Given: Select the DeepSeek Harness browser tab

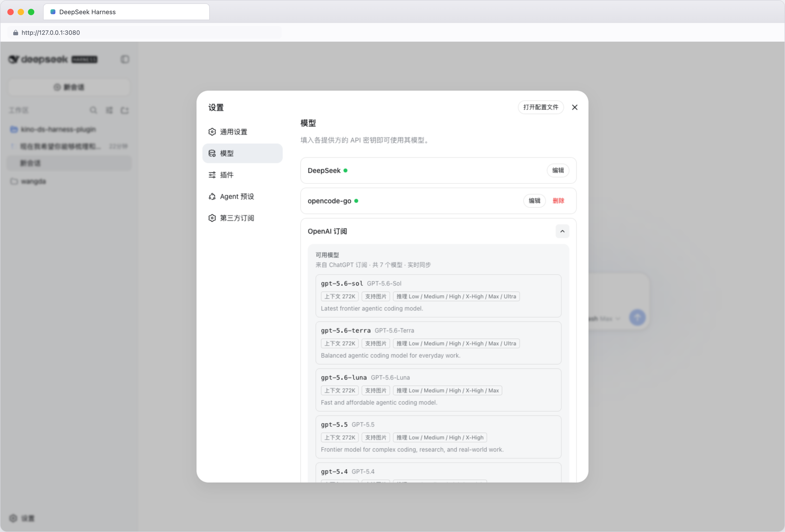Looking at the screenshot, I should click(x=126, y=12).
